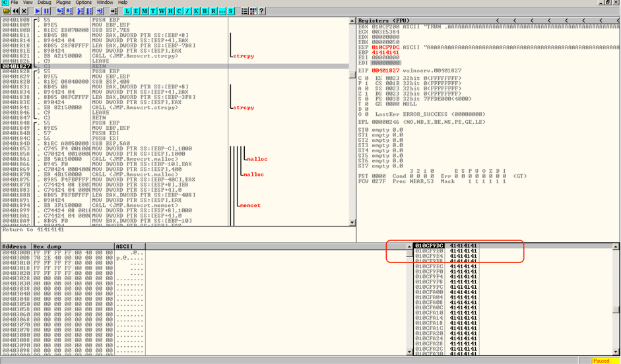The height and width of the screenshot is (364, 621).
Task: Click stack pane scroll down arrow
Action: (616, 351)
